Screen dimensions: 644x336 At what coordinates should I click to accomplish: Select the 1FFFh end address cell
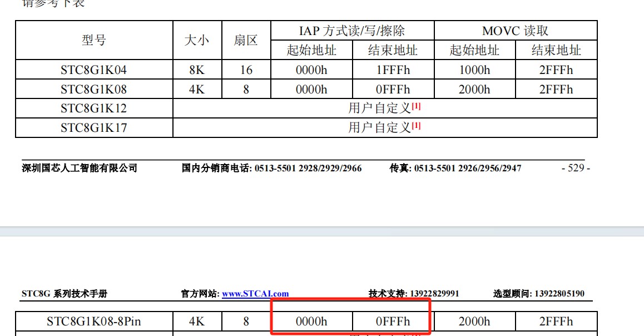(x=393, y=70)
